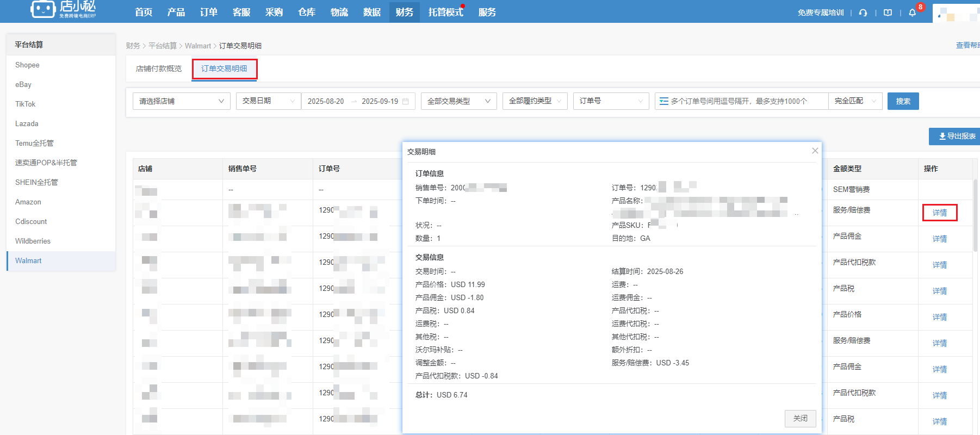Open customer service headset icon
This screenshot has width=980, height=435.
pos(863,13)
